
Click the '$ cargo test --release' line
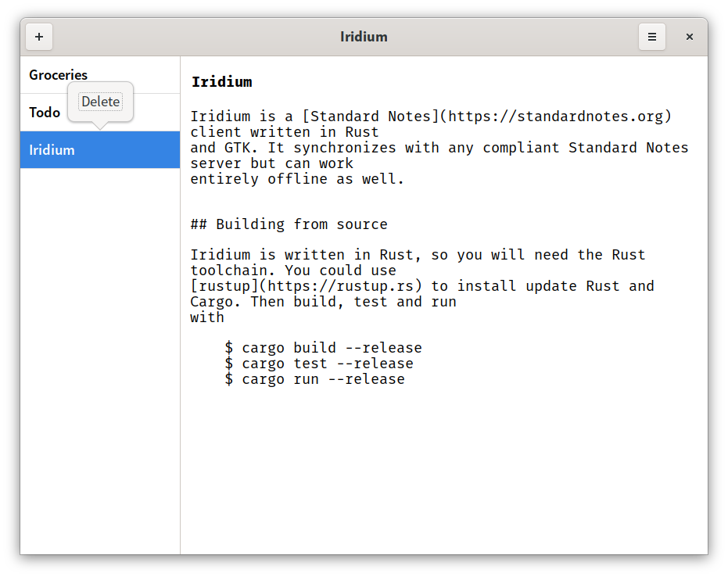319,364
